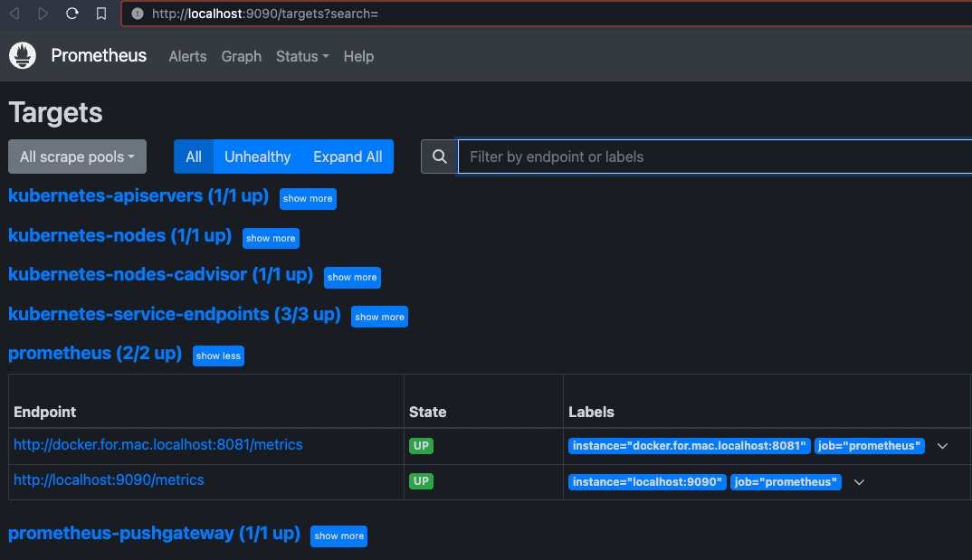Click the kubernetes-service-endpoints heading

pos(174,314)
